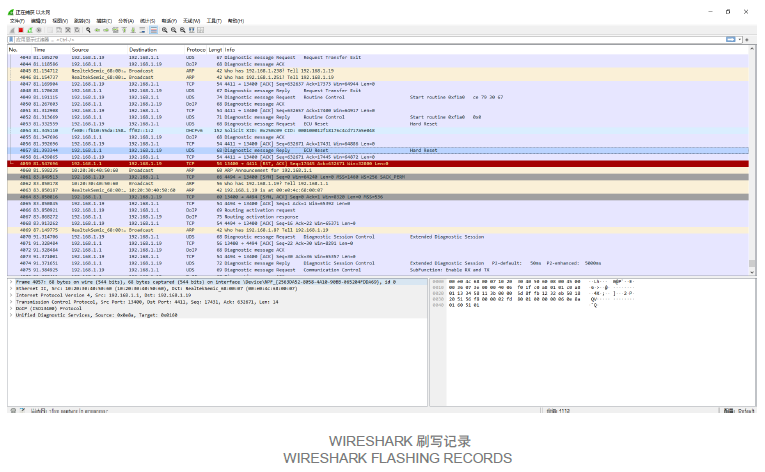Screen dimensions: 765x472
Task: Stop the capture with the red square
Action: (x=20, y=30)
